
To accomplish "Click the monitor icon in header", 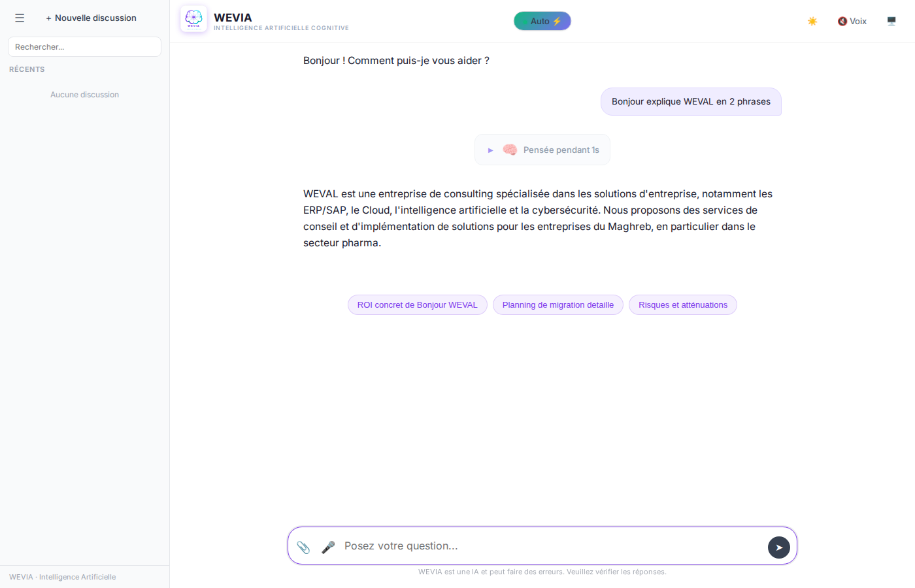I will tap(891, 22).
